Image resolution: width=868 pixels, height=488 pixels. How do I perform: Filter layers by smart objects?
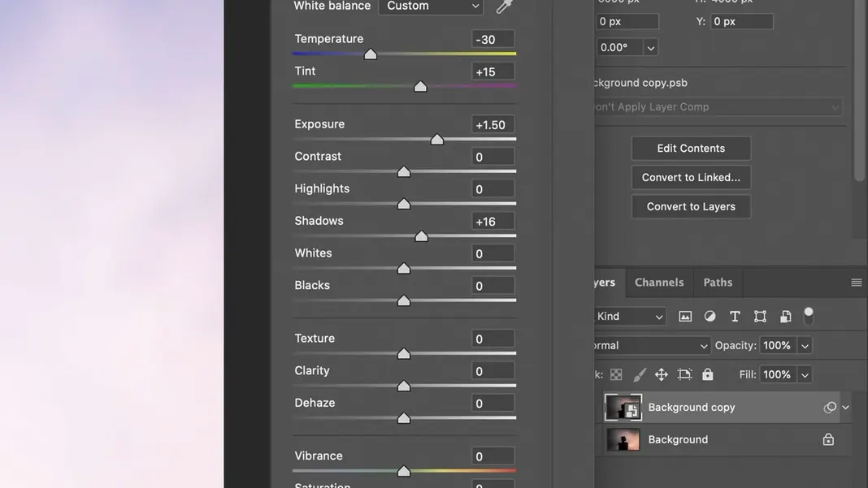[786, 317]
